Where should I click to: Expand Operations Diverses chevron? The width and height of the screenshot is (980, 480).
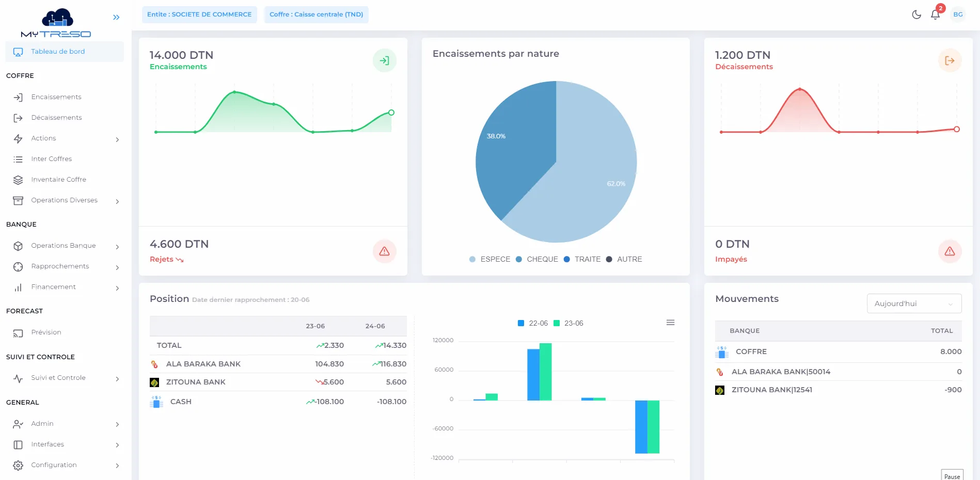click(x=117, y=201)
